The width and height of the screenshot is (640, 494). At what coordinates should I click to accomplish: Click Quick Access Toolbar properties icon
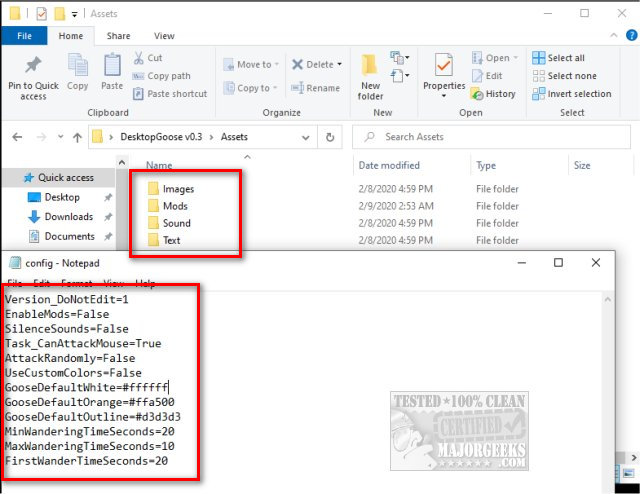coord(42,14)
